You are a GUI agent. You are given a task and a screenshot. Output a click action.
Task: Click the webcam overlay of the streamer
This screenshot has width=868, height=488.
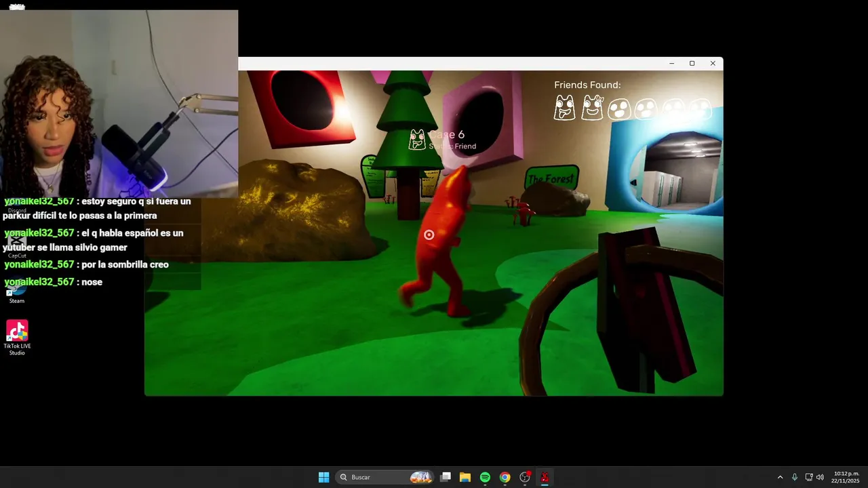(x=119, y=104)
